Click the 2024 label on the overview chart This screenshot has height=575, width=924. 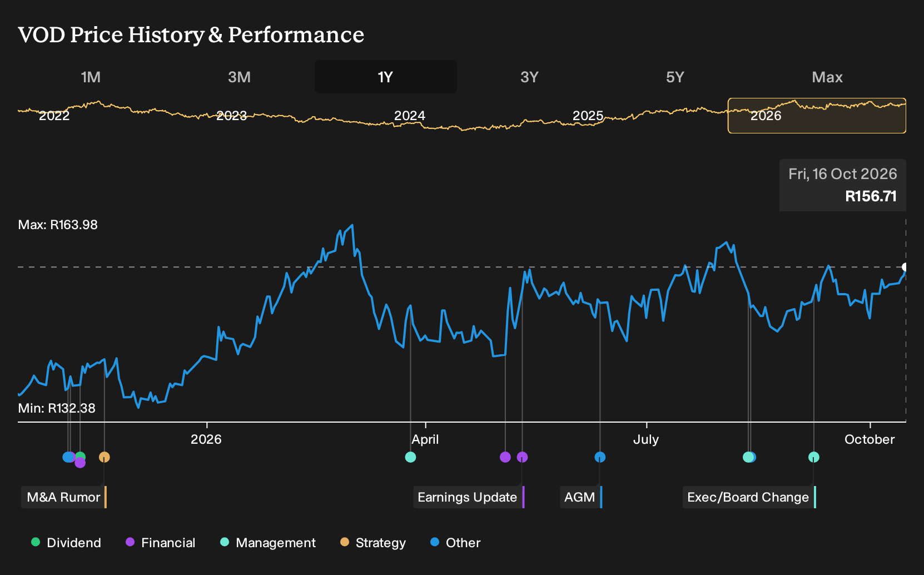point(409,116)
